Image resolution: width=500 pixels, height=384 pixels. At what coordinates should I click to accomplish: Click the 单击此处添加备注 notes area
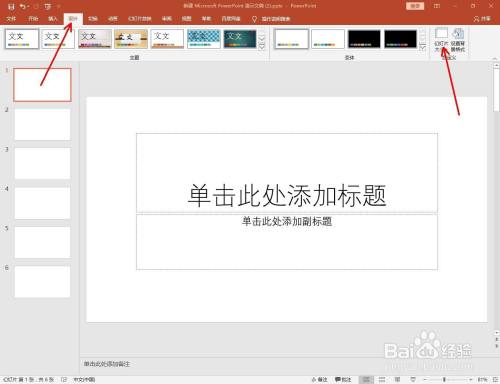tap(107, 364)
